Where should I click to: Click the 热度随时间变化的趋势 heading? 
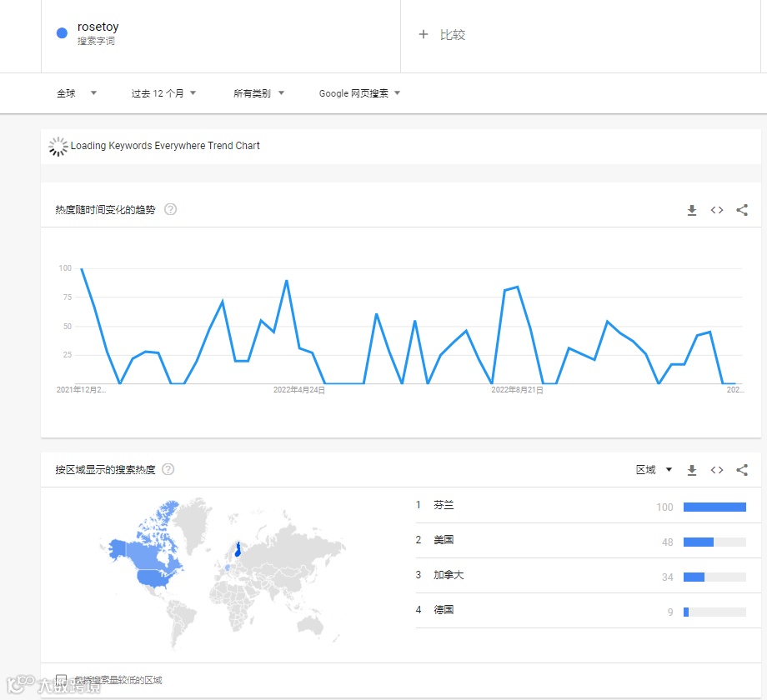pos(105,210)
